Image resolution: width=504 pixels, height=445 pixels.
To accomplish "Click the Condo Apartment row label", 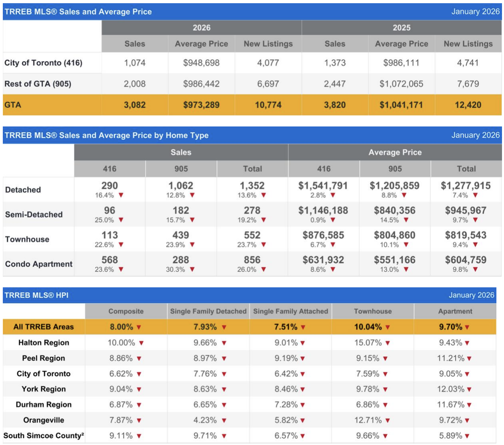I will click(39, 264).
